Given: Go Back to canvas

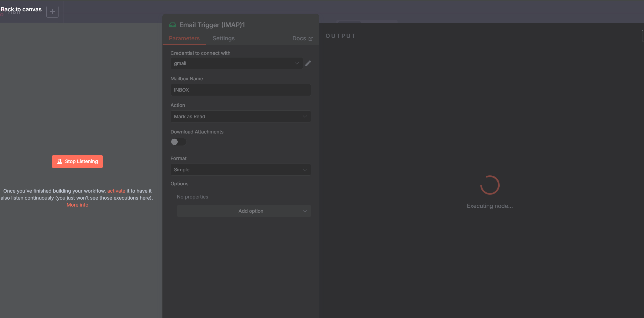Looking at the screenshot, I should click(21, 9).
